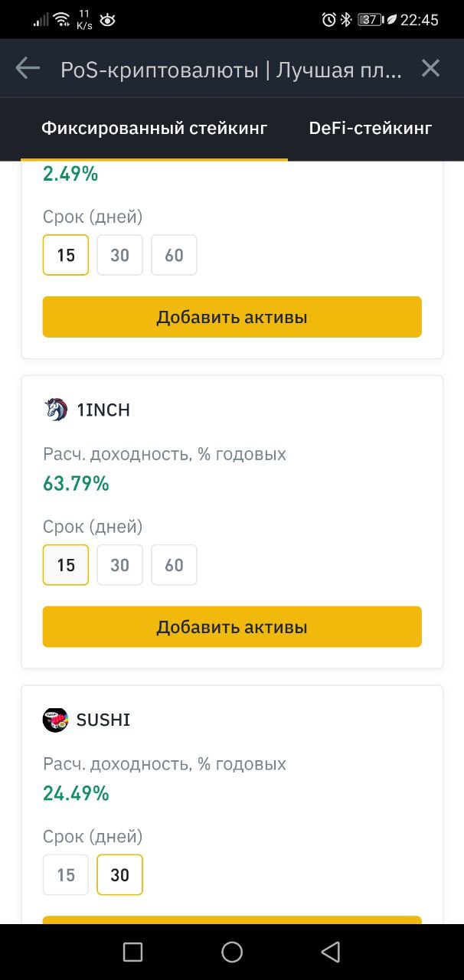
Task: Tap the battery indicator in status bar
Action: [x=370, y=20]
